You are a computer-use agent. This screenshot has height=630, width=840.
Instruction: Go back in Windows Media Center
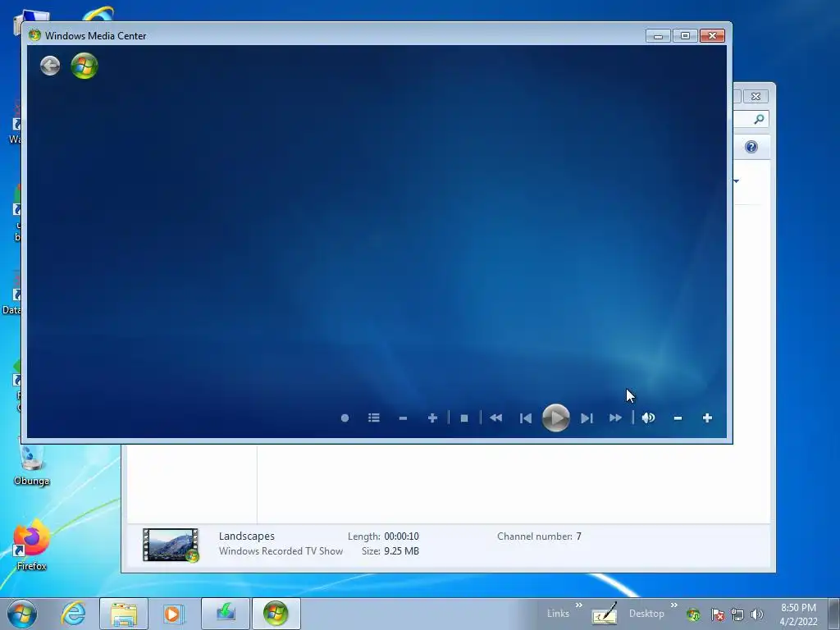click(50, 66)
